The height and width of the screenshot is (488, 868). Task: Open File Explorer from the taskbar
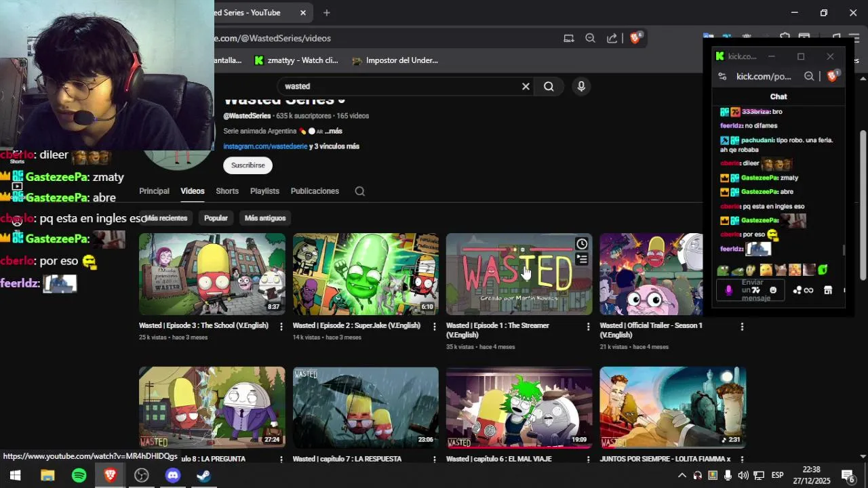(x=47, y=475)
